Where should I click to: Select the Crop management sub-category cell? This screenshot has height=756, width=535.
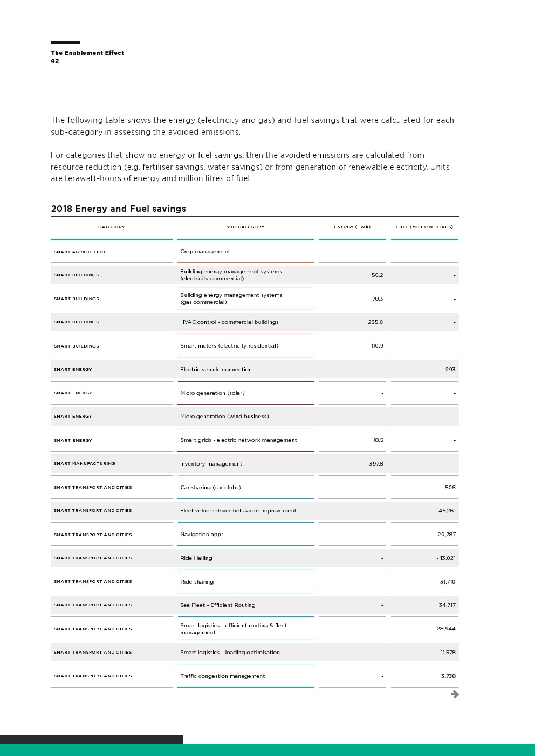[205, 252]
